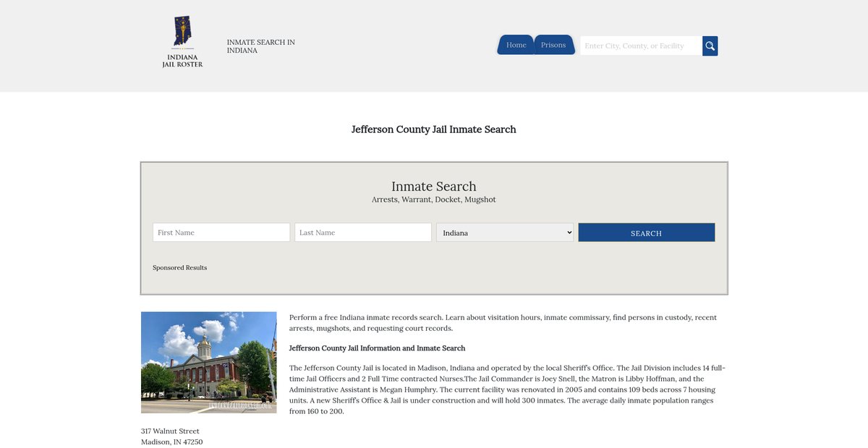
Task: Click the 317 Walnut Street address line
Action: [170, 431]
